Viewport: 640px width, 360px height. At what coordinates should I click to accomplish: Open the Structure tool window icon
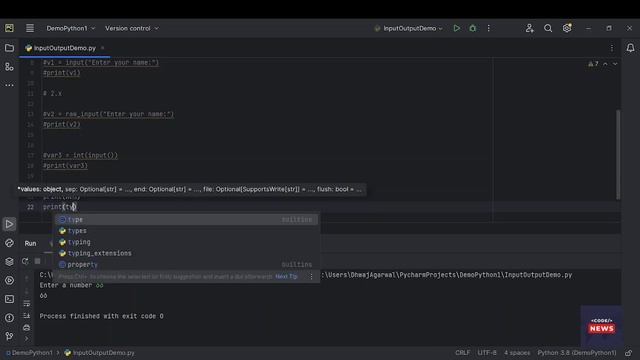coord(9,67)
